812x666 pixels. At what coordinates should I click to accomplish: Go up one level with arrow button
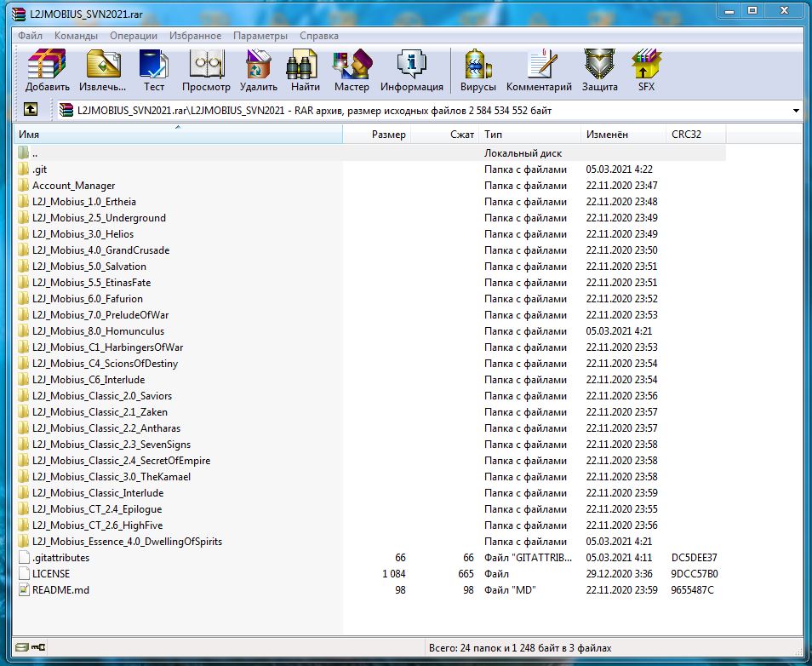pyautogui.click(x=31, y=109)
